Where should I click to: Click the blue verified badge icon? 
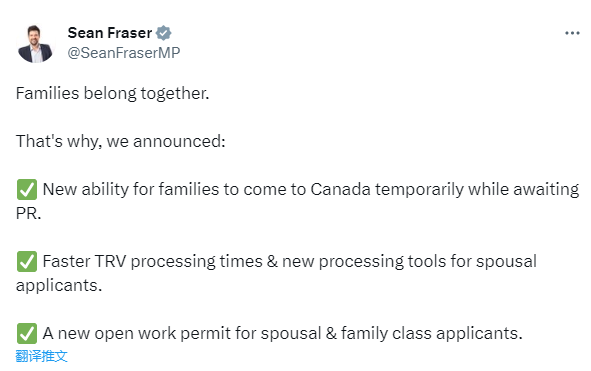[x=164, y=33]
